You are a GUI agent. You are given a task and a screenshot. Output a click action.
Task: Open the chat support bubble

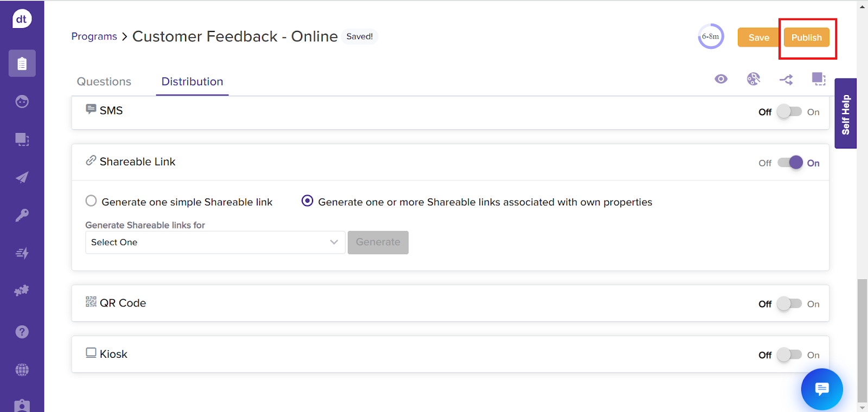[821, 389]
